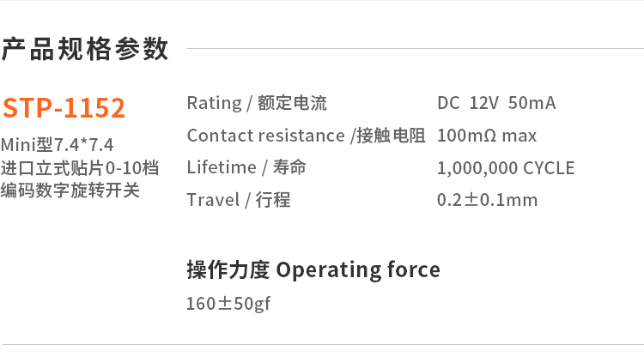Click the Lifetime / 寿命 label
The height and width of the screenshot is (363, 644).
point(246,167)
